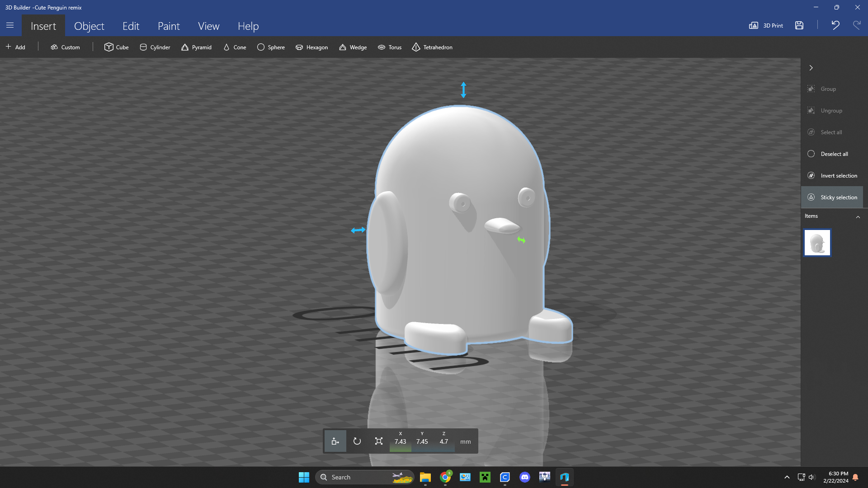
Task: Open the Insert tab
Action: click(x=43, y=26)
